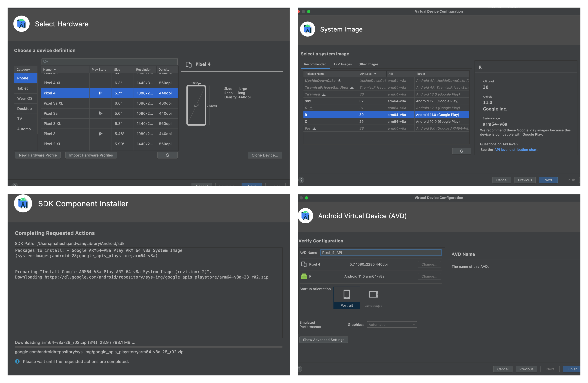Sort by API Level column header arrow

(375, 74)
